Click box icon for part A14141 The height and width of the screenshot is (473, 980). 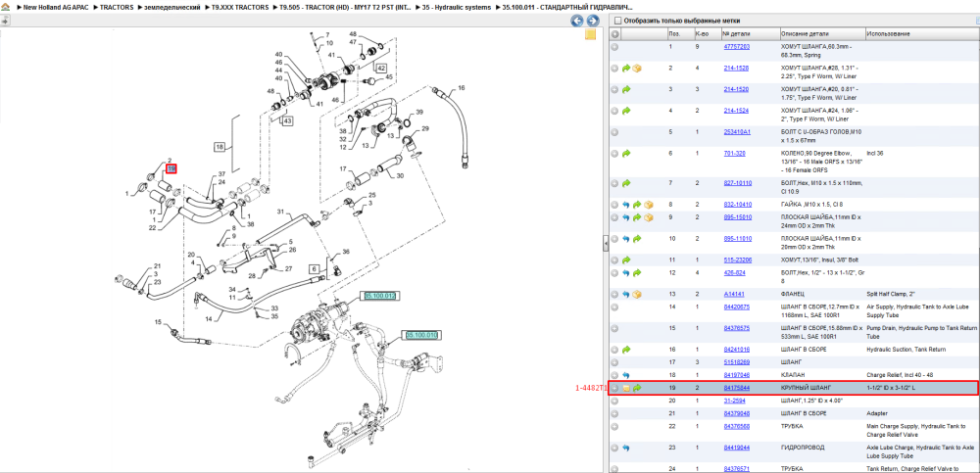pyautogui.click(x=637, y=295)
